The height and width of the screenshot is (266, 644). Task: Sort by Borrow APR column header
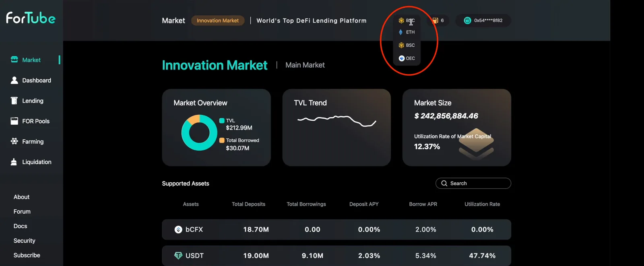(x=423, y=204)
